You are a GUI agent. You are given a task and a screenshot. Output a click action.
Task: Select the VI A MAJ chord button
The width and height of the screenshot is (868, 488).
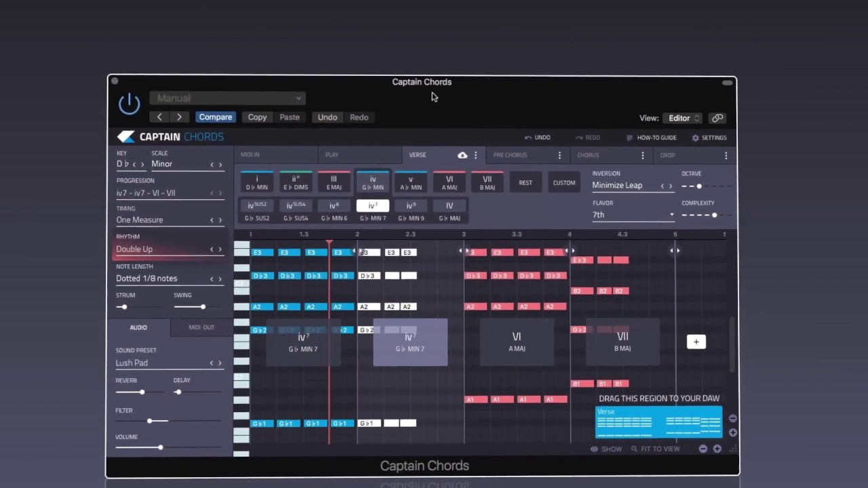(449, 182)
